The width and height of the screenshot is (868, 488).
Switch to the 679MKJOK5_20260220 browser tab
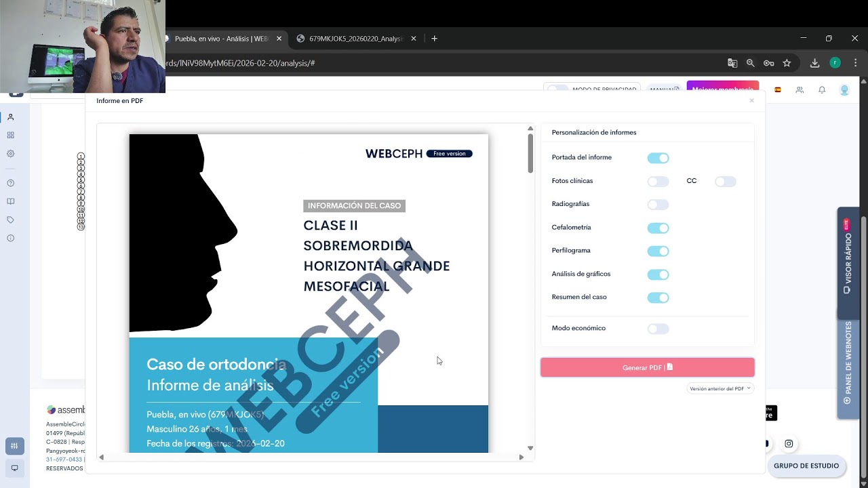[357, 39]
